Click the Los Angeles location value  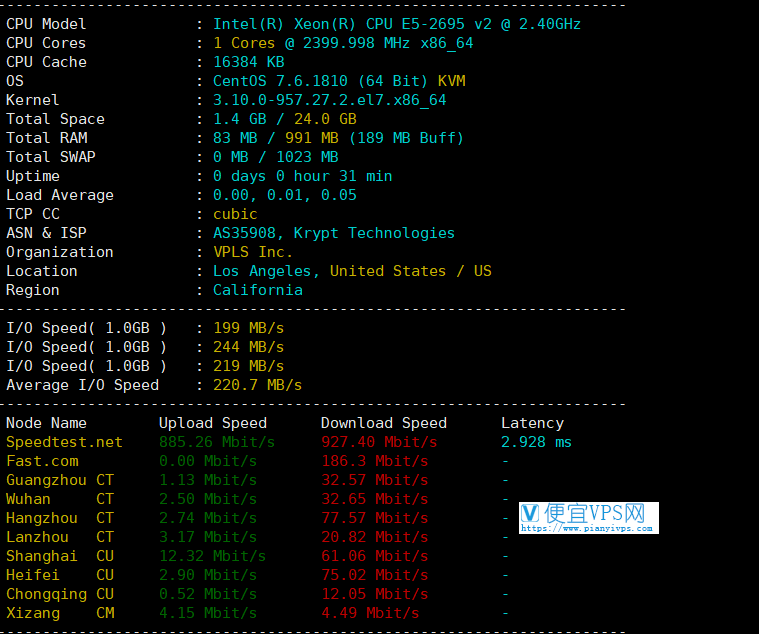(x=352, y=271)
